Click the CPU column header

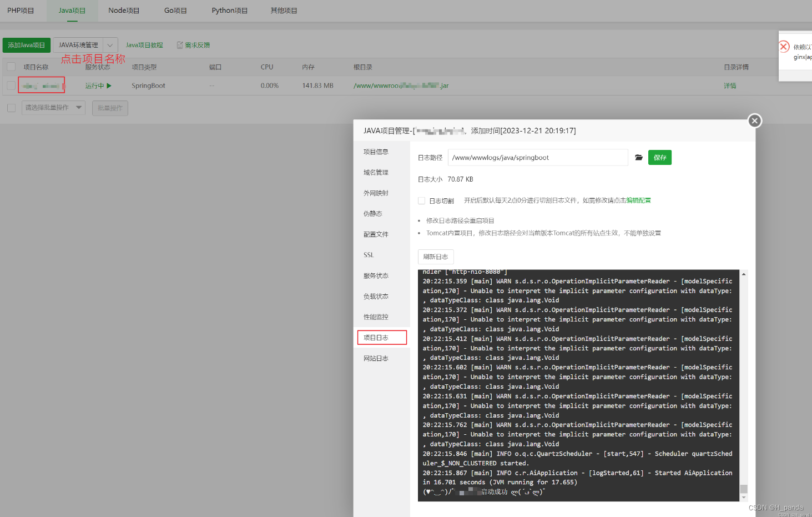pos(267,67)
